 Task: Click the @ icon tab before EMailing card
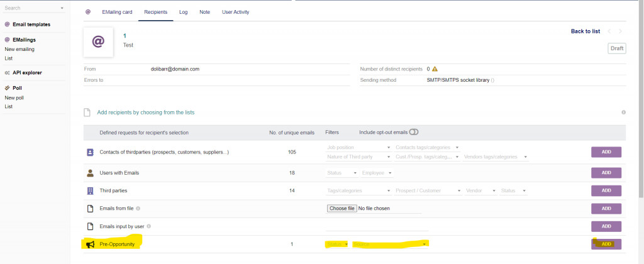click(x=88, y=12)
